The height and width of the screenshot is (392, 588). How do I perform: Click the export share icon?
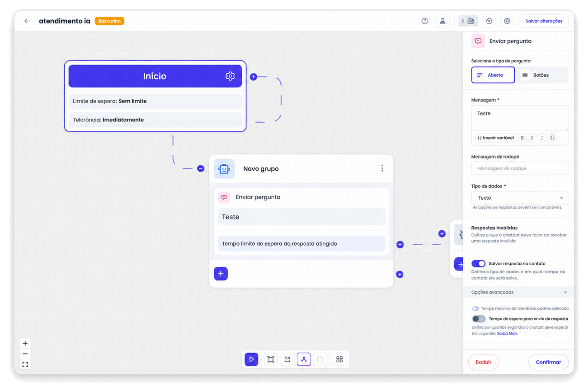click(x=287, y=359)
